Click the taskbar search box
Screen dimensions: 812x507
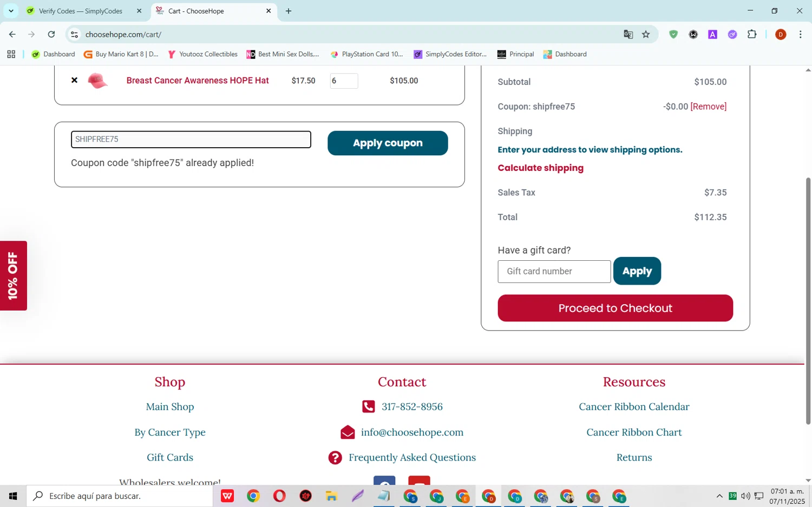click(120, 496)
